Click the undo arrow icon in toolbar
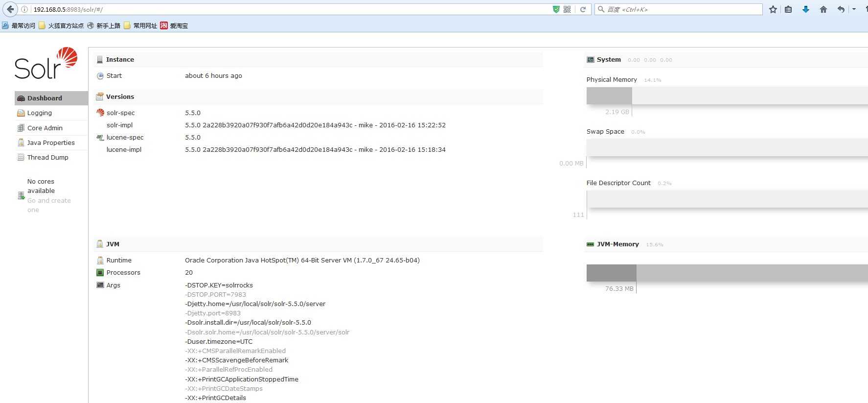Viewport: 868px width, 403px height. coord(841,9)
